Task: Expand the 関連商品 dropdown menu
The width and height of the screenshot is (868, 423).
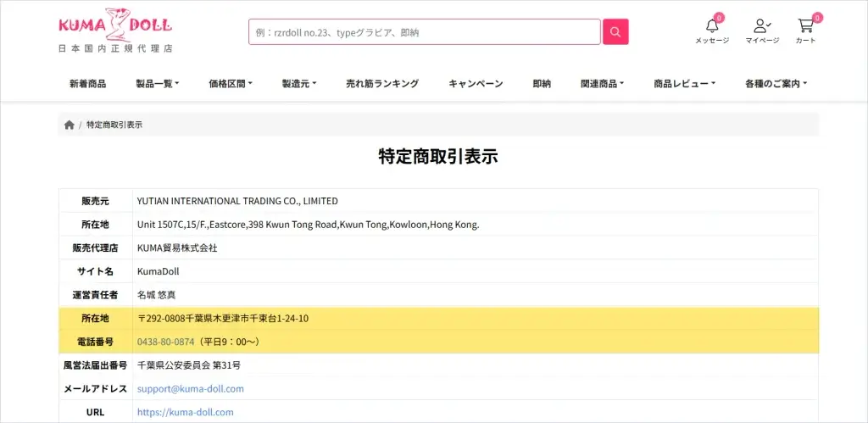Action: point(603,84)
